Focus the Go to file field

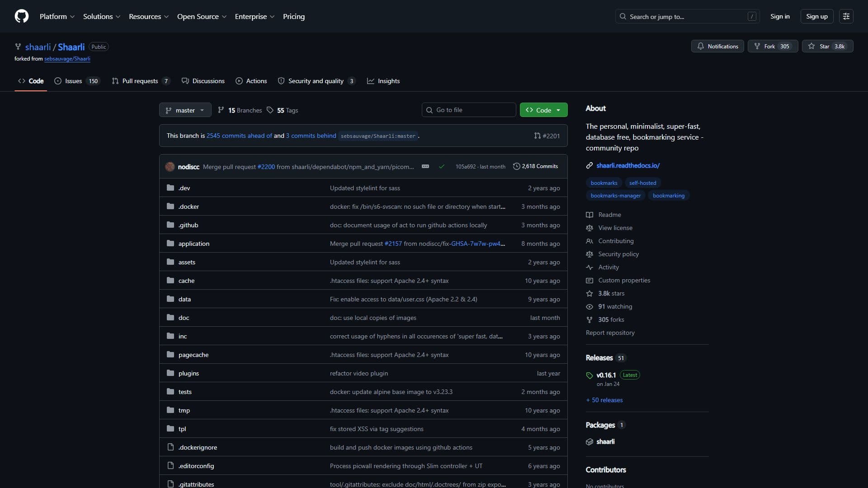[x=469, y=110]
